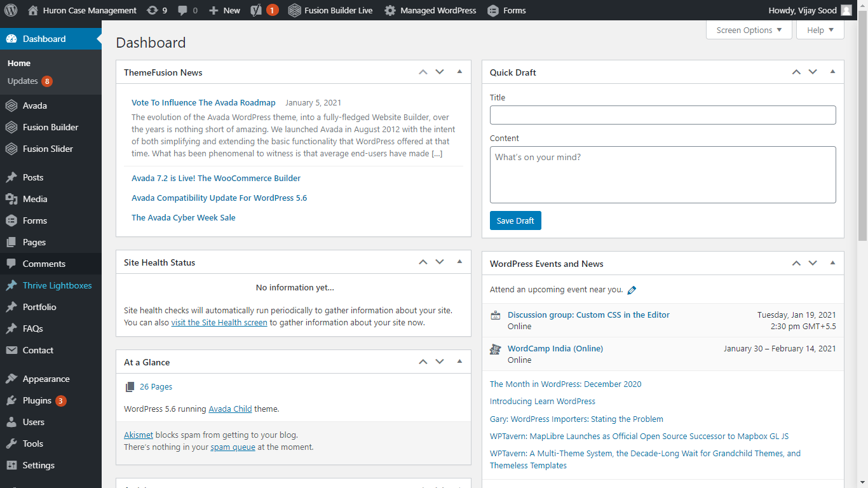Move Site Health Status panel up

[423, 262]
